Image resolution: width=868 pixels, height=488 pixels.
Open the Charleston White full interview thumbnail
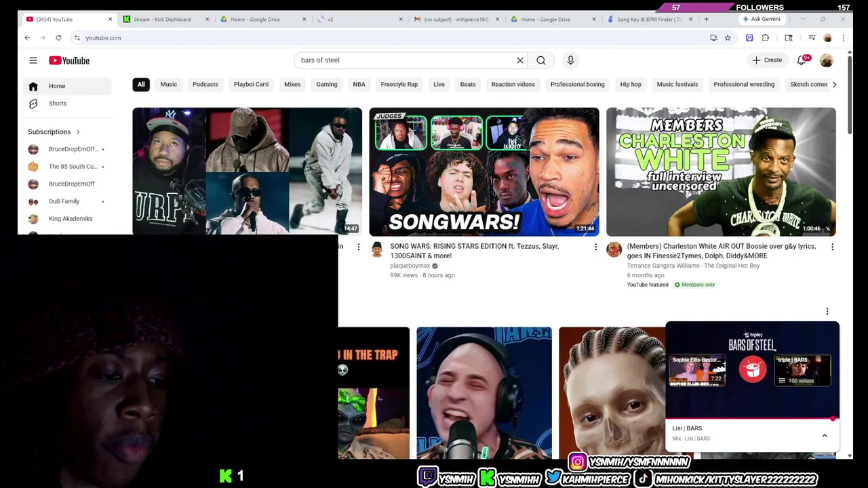(721, 171)
